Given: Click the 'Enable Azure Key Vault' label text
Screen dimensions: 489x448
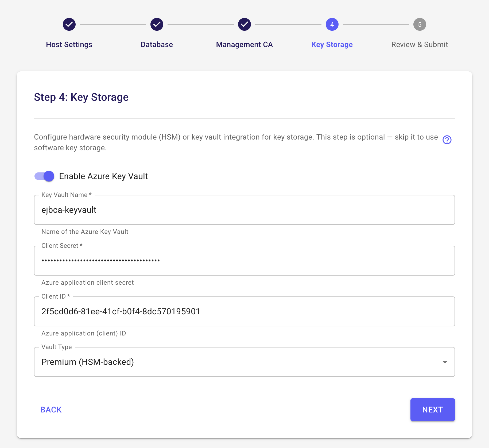Looking at the screenshot, I should pos(103,176).
